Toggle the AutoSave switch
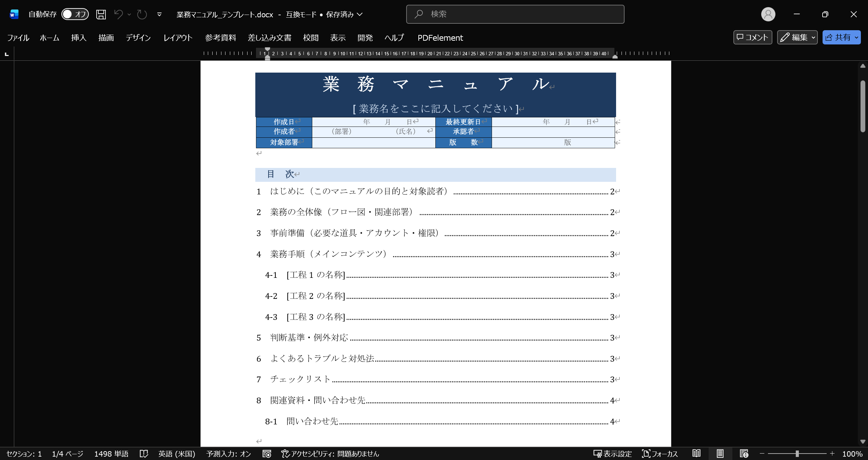The height and width of the screenshot is (460, 868). tap(75, 14)
